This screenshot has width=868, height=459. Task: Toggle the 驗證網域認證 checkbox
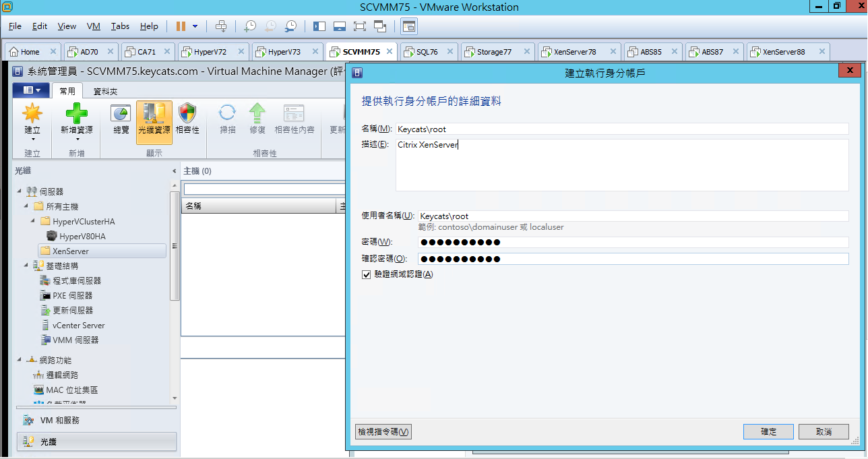click(x=367, y=274)
